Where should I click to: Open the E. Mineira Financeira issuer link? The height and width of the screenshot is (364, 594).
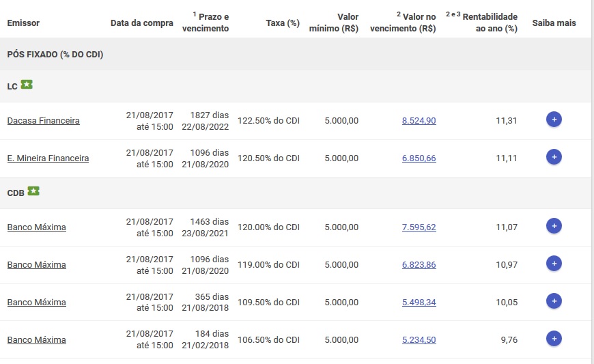click(x=48, y=158)
